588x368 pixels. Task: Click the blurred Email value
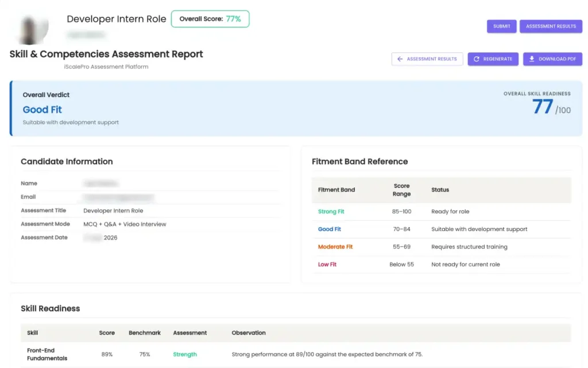click(118, 197)
